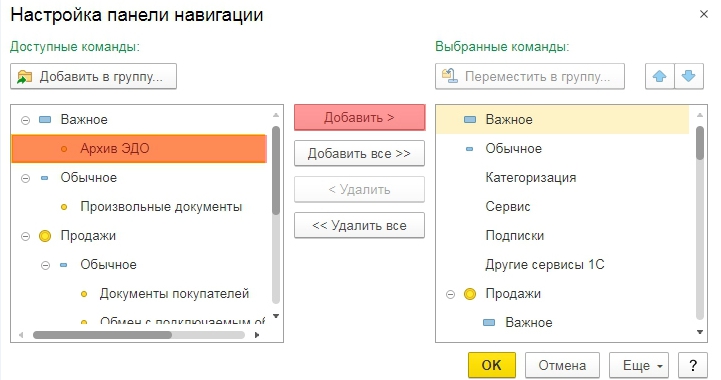
Task: Click the yellow circle icon beside Продажи in available commands
Action: tap(45, 236)
